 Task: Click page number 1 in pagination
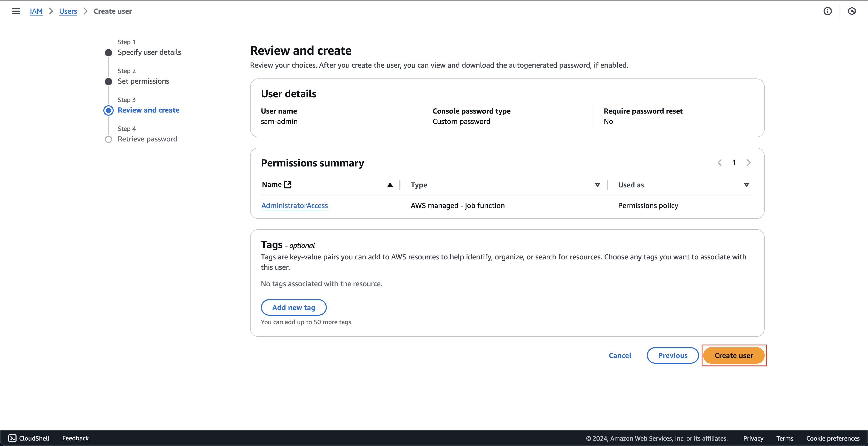click(734, 163)
